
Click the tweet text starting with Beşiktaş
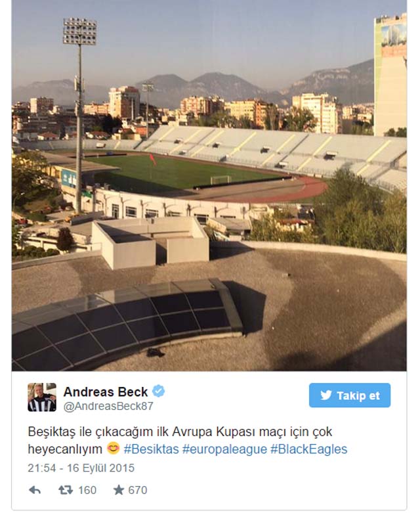coord(188,440)
